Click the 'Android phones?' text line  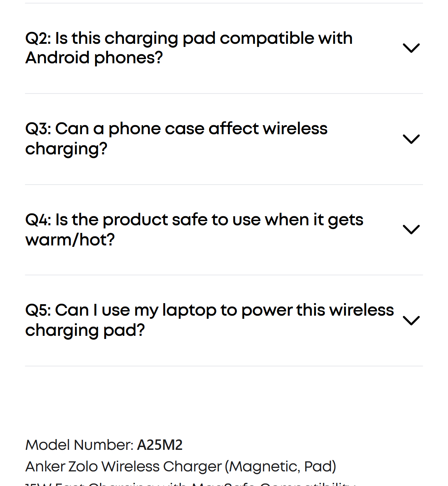pos(94,58)
